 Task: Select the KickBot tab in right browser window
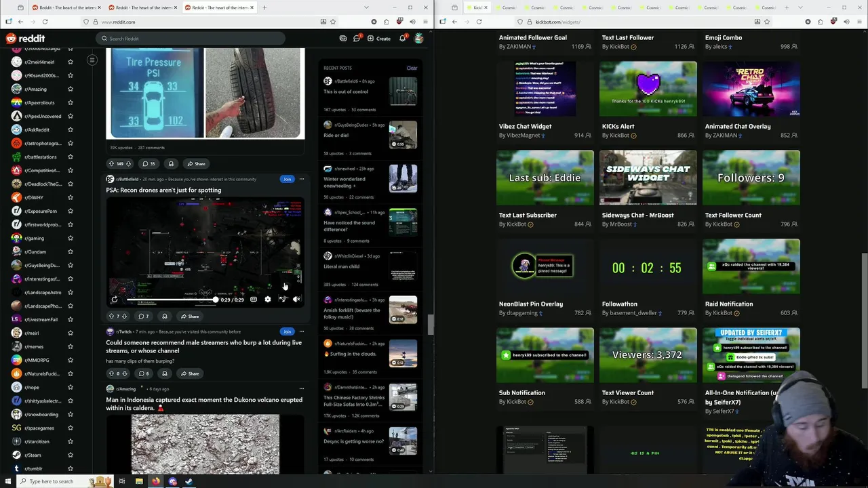[x=478, y=7]
